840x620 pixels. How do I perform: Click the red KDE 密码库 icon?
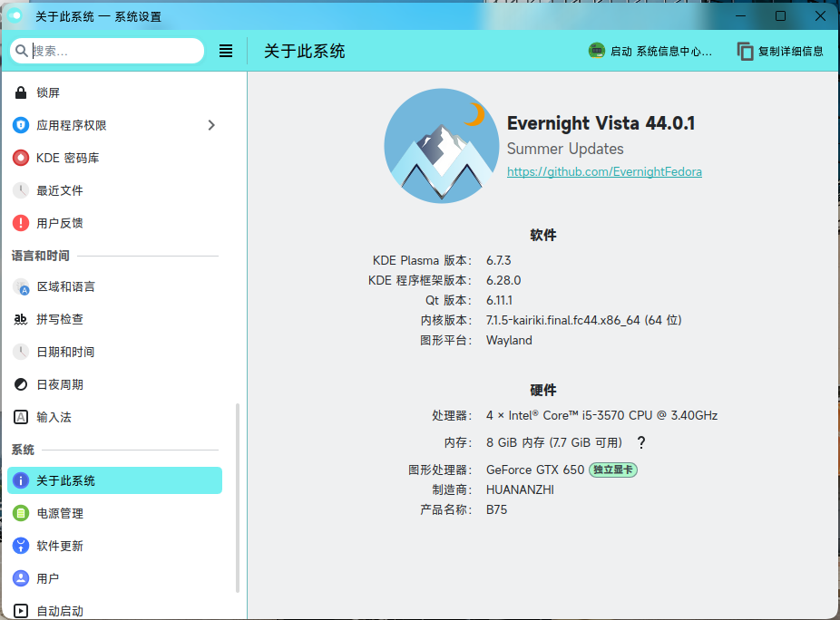[21, 158]
